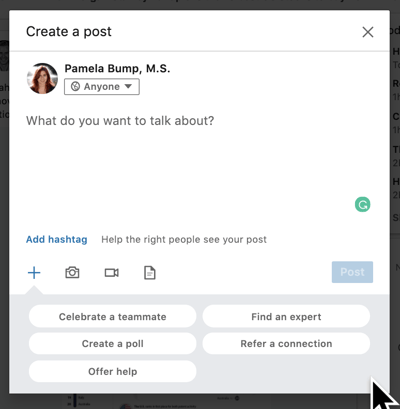
Task: Select Celebrate a teammate option
Action: coord(113,316)
